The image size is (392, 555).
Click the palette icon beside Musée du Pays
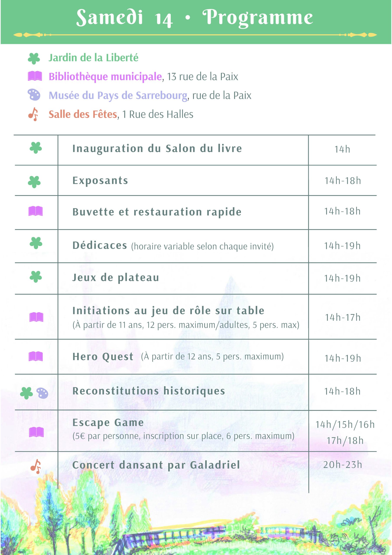point(34,95)
